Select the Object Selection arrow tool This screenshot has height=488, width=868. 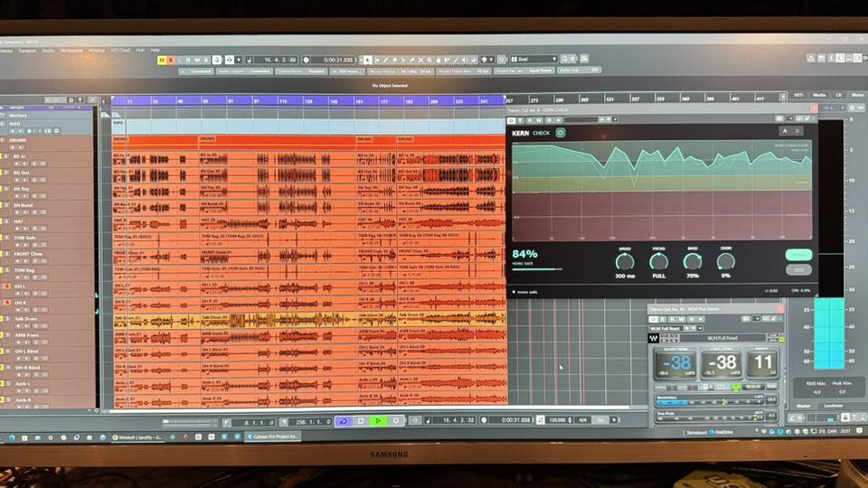coord(367,60)
